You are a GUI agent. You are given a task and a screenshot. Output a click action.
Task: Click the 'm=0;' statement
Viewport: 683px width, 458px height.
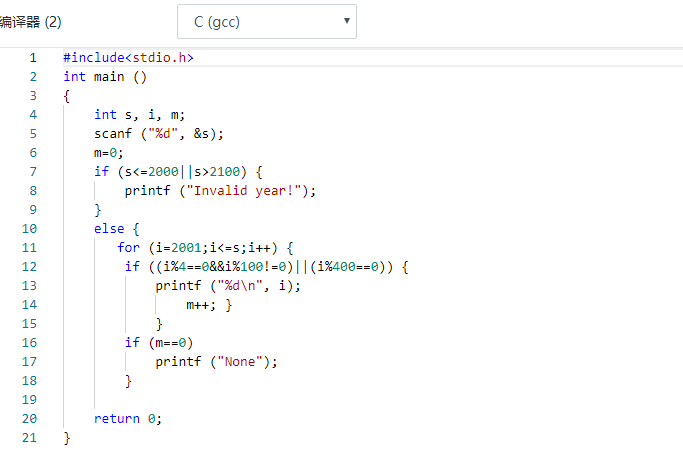tap(109, 153)
